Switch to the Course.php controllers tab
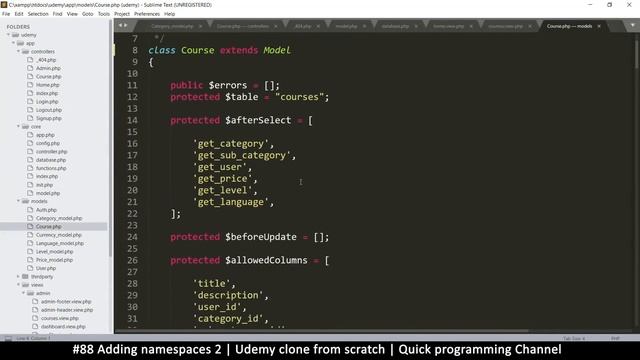Viewport: 640px width, 360px height. click(x=242, y=26)
